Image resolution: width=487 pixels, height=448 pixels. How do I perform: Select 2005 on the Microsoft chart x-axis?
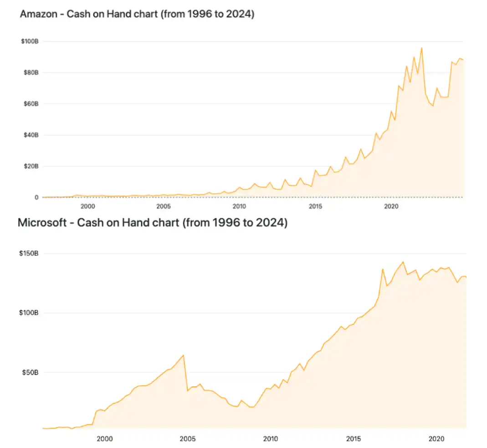click(188, 439)
